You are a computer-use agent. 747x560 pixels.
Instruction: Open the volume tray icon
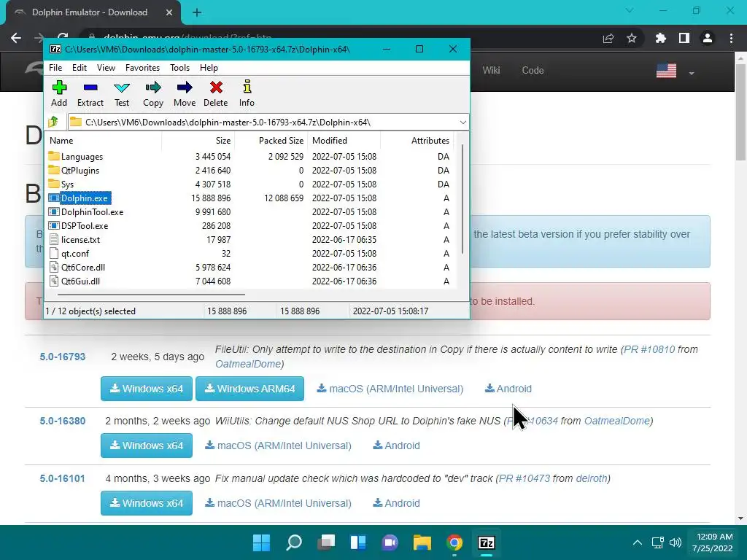click(x=676, y=542)
